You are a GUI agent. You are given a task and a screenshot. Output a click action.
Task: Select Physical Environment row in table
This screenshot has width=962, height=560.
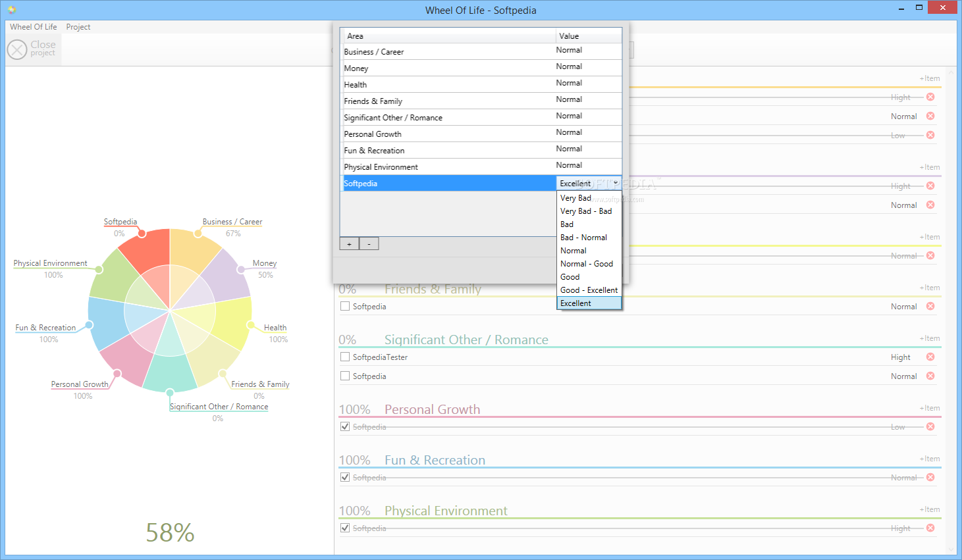pyautogui.click(x=481, y=166)
